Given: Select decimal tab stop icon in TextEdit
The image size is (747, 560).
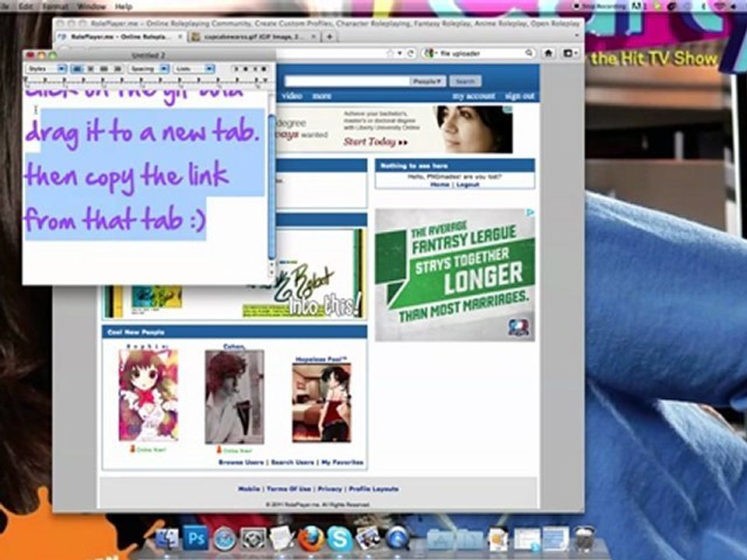Looking at the screenshot, I should [x=264, y=69].
